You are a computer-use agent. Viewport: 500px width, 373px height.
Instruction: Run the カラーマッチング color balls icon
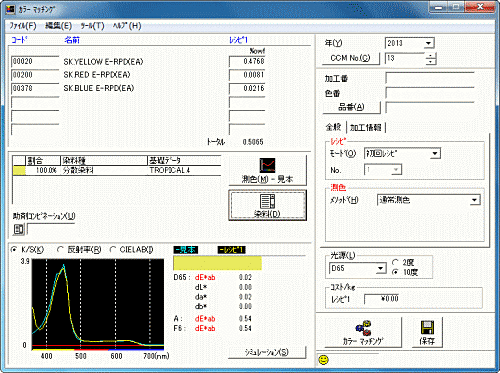pos(363,328)
